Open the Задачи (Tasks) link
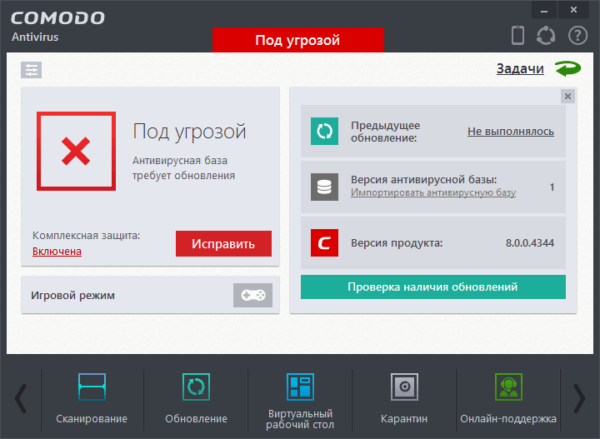The image size is (600, 439). [520, 69]
